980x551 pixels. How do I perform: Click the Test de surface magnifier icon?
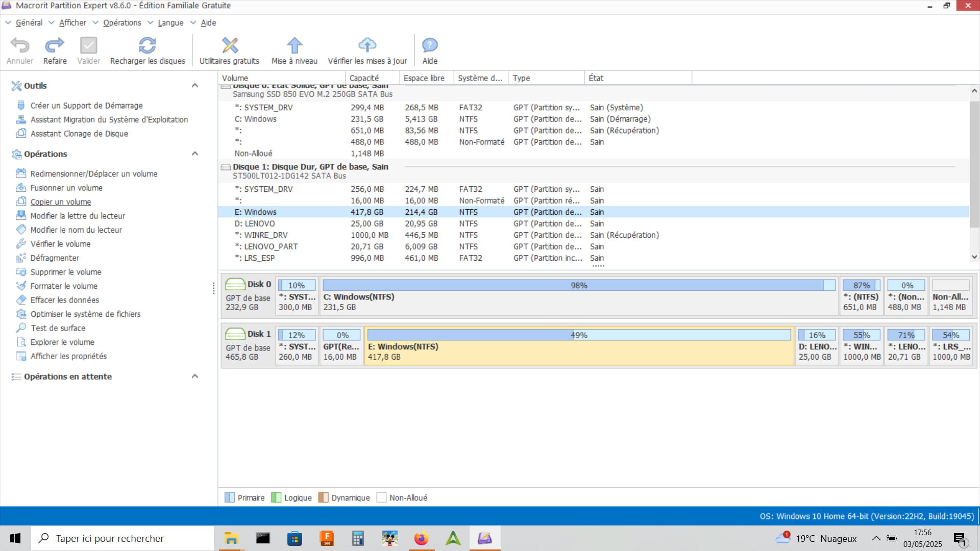click(21, 328)
